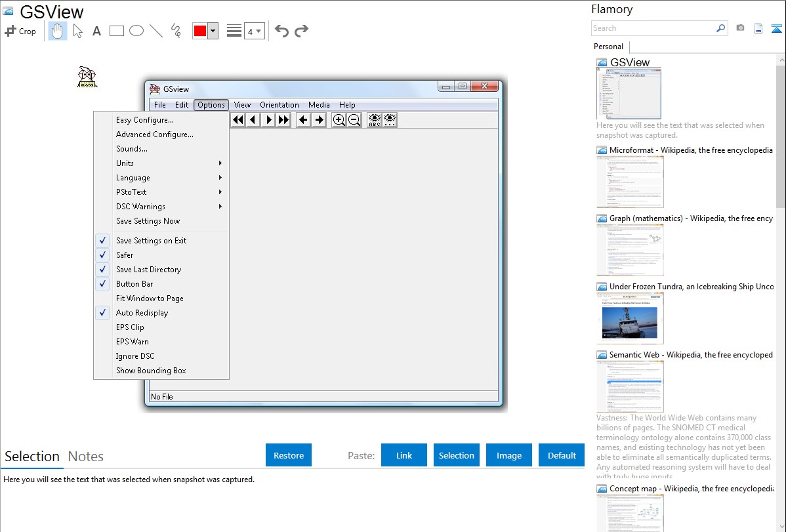Expand the PStoText submenu

click(161, 192)
